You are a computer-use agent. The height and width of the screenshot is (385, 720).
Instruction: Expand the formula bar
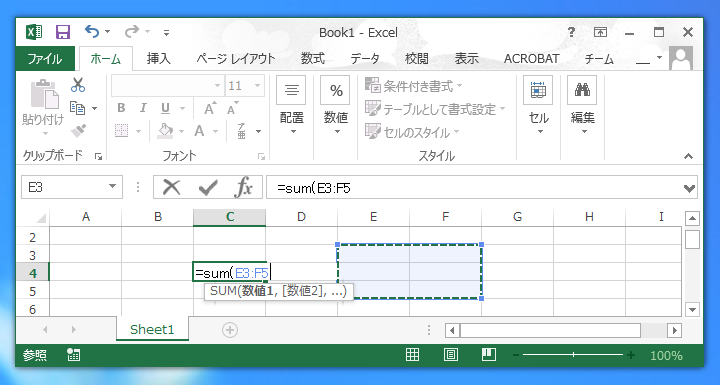[689, 188]
